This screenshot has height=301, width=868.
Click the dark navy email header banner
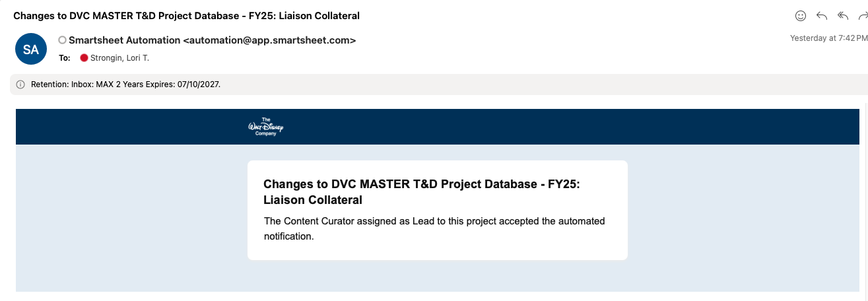click(x=438, y=127)
